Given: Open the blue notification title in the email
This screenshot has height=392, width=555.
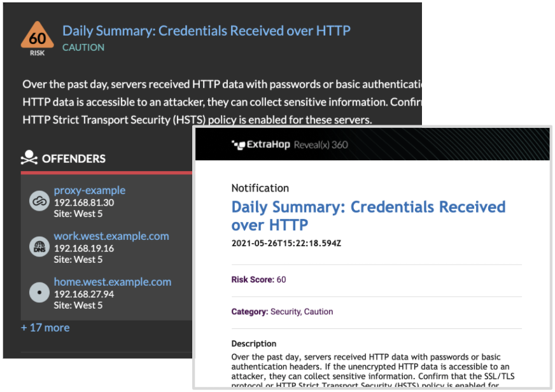Looking at the screenshot, I should pos(369,216).
